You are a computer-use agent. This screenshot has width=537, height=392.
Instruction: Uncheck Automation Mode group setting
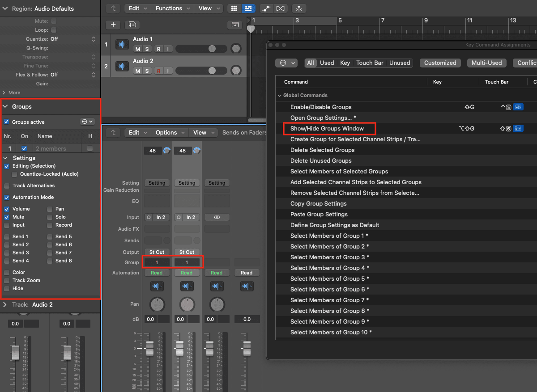[7, 197]
